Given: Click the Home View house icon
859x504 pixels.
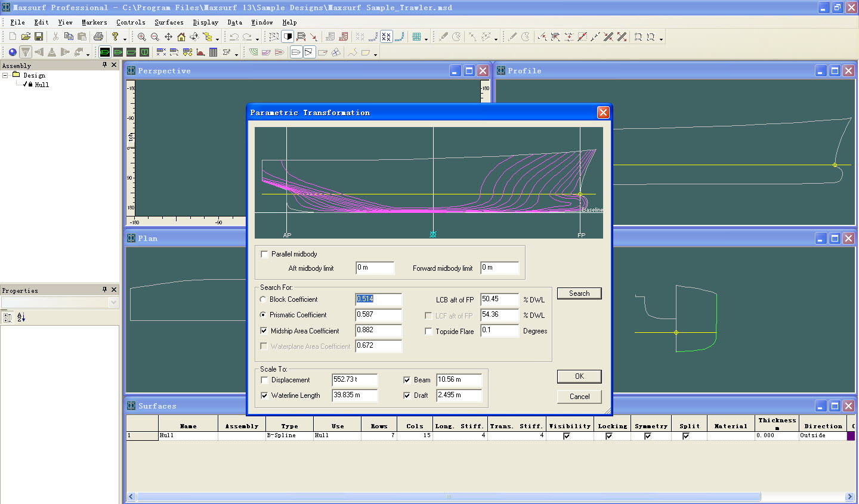Looking at the screenshot, I should coord(181,36).
